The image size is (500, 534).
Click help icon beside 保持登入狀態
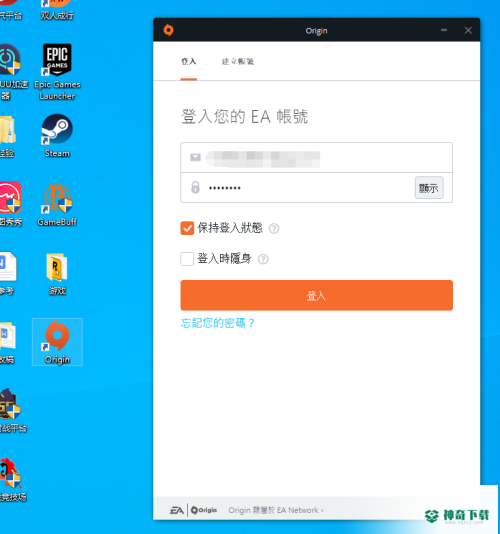pos(274,228)
